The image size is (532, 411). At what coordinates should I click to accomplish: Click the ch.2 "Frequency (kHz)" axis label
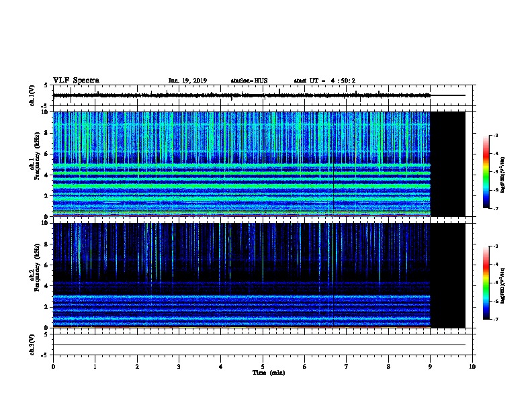click(36, 267)
